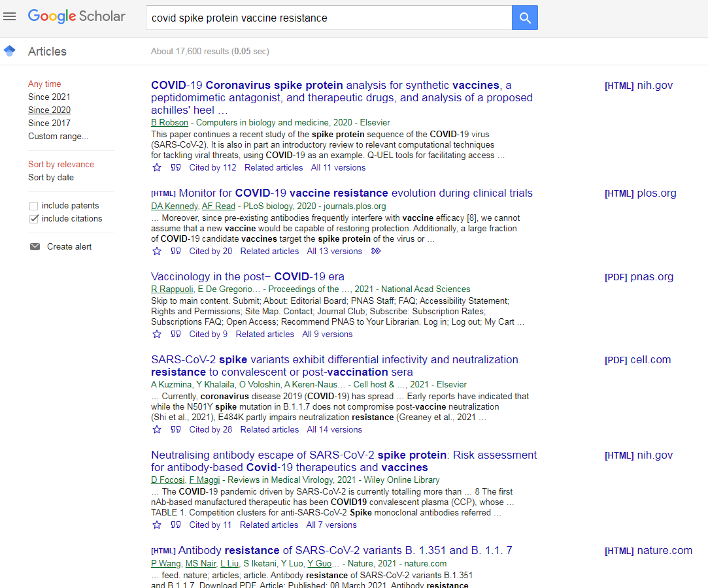Cite the B Robson article via quote icon
708x588 pixels.
(x=176, y=168)
